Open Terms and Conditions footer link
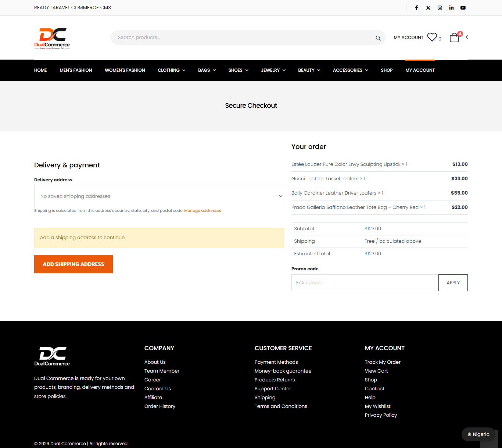 281,406
